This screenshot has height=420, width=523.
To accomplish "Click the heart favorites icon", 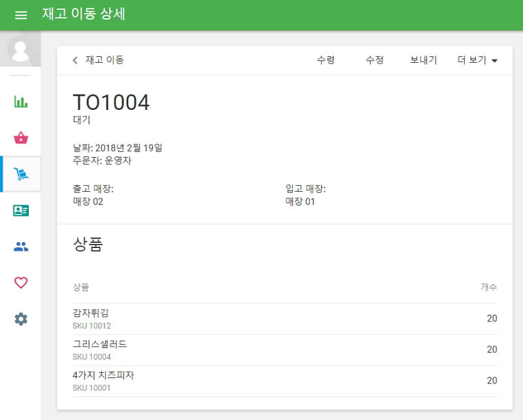I will click(20, 281).
